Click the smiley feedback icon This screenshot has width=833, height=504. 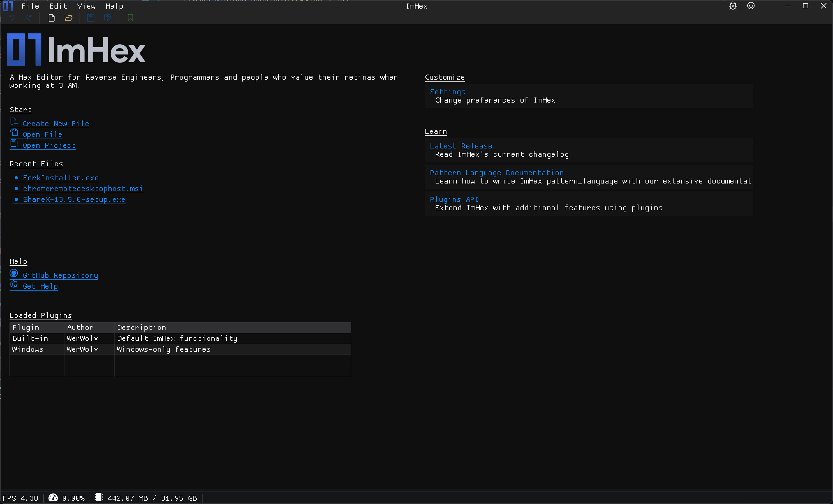pos(750,6)
